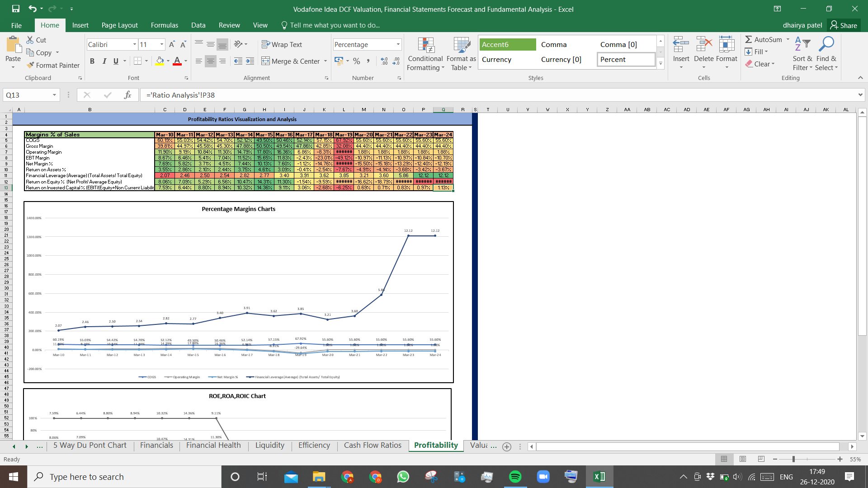Expand the AutoSum dropdown arrow

[788, 39]
